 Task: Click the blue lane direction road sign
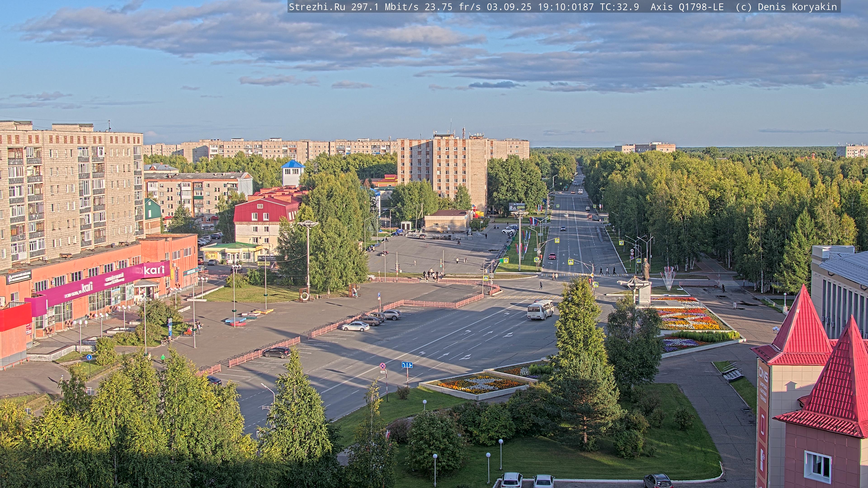pos(407,365)
